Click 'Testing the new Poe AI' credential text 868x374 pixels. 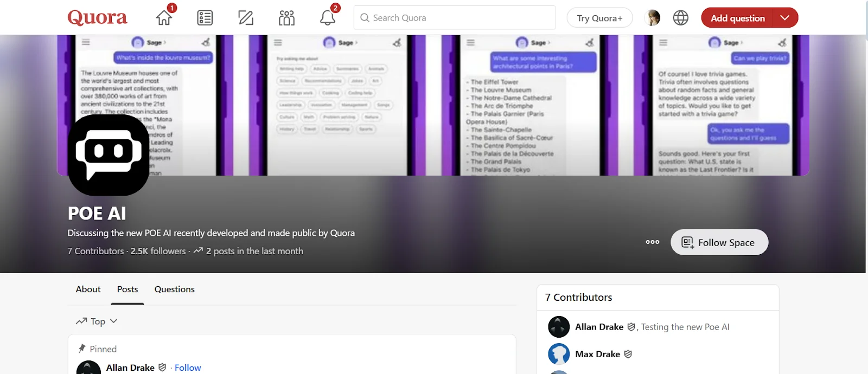685,327
